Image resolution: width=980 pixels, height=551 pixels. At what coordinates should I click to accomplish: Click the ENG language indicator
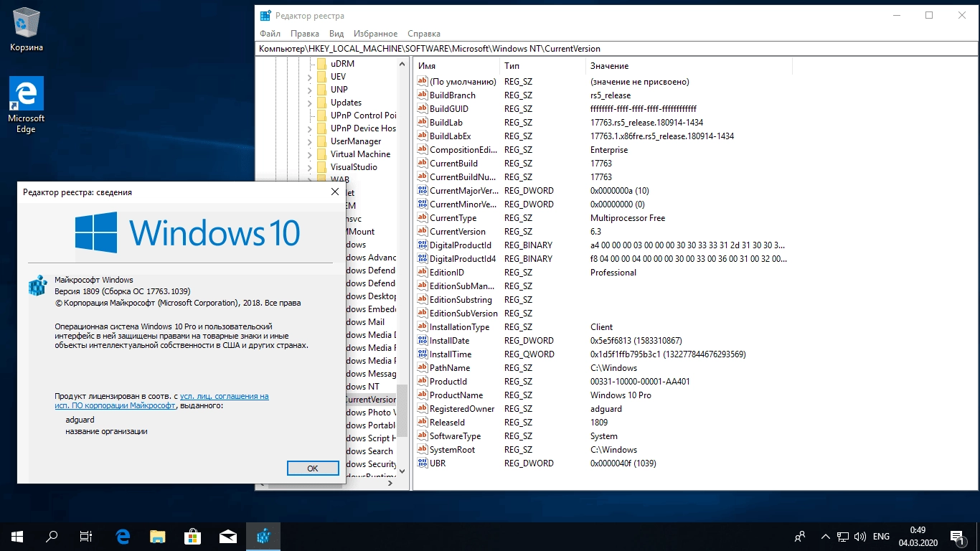881,536
